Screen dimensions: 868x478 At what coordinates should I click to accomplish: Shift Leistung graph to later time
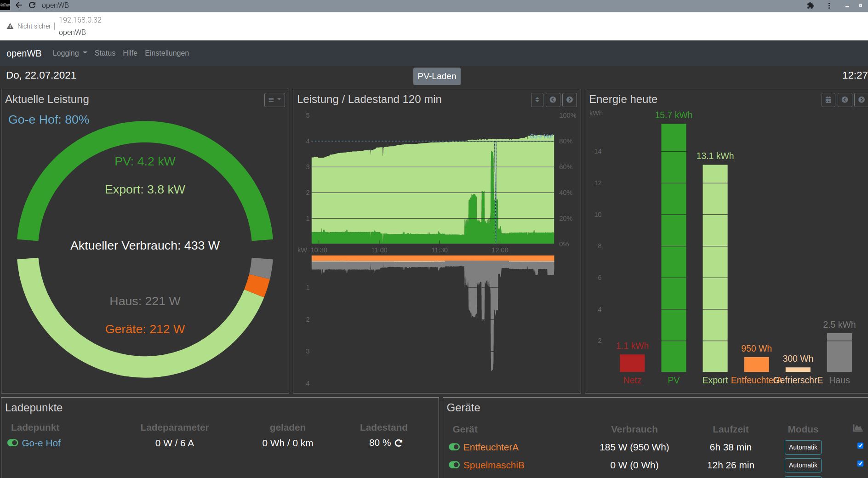569,100
